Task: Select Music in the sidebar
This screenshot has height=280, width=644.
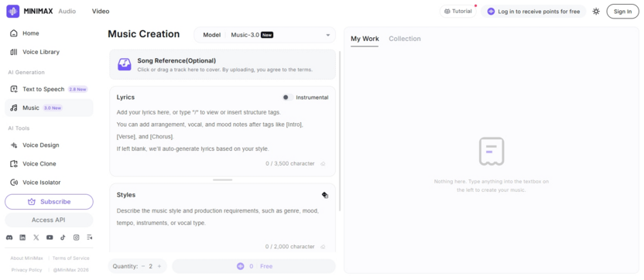Action: [x=49, y=108]
